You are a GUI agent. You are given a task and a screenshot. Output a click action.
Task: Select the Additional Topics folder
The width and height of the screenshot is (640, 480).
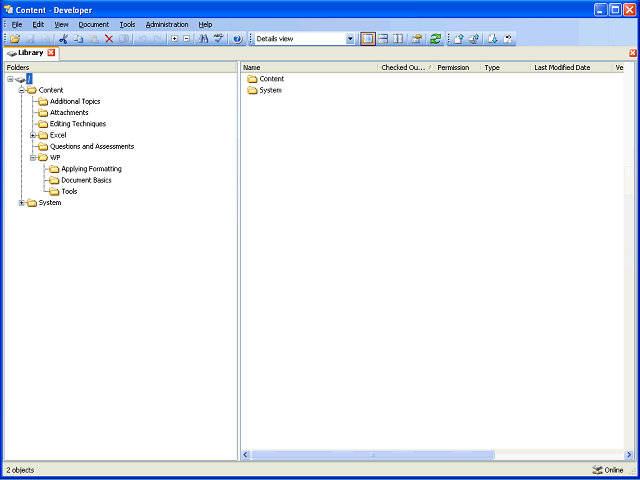click(75, 102)
